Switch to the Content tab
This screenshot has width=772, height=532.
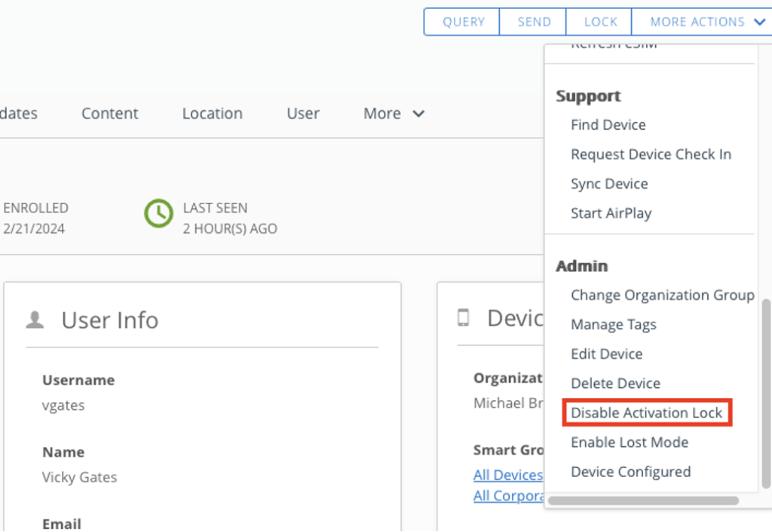110,114
